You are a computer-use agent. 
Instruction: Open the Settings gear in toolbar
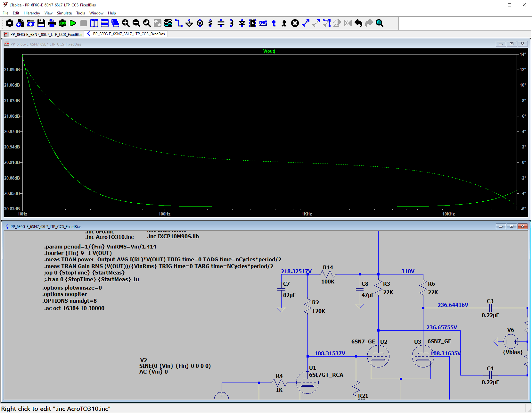pyautogui.click(x=10, y=23)
